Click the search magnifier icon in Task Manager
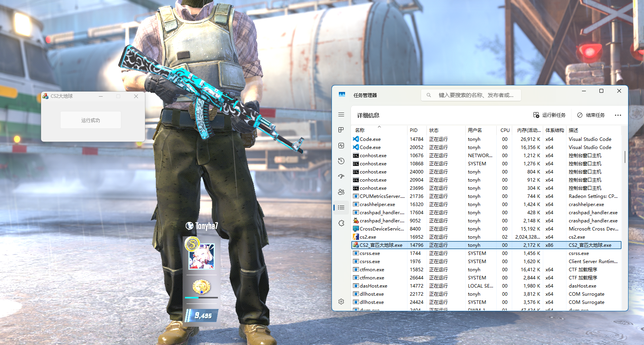The width and height of the screenshot is (644, 345). (429, 95)
